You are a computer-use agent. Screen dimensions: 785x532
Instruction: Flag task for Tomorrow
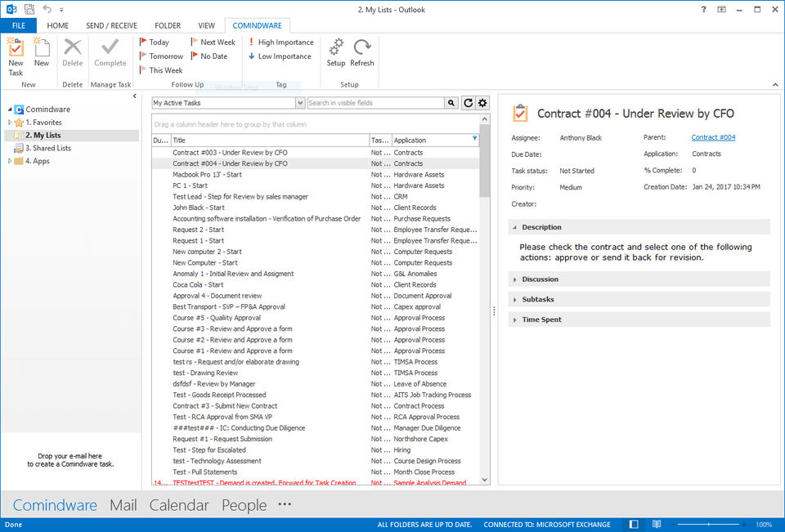(x=161, y=56)
